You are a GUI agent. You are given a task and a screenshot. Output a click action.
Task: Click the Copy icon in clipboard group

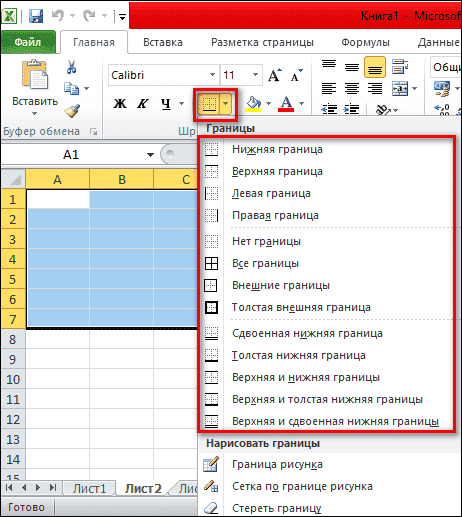click(x=71, y=88)
